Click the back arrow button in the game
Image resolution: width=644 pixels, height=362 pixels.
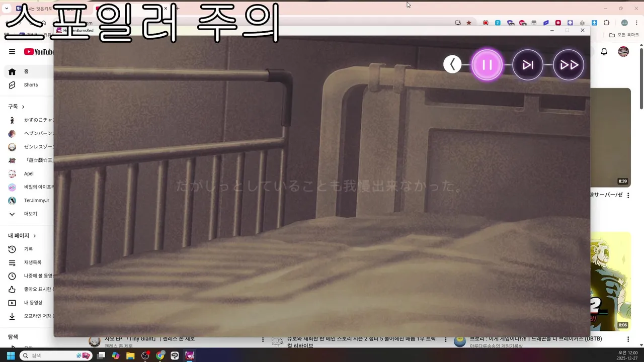[x=452, y=64]
